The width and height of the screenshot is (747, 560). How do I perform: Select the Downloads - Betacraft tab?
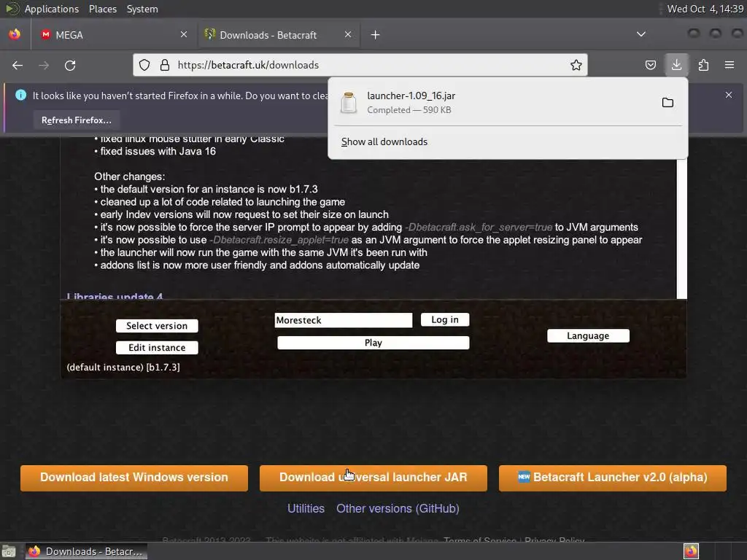(x=279, y=35)
